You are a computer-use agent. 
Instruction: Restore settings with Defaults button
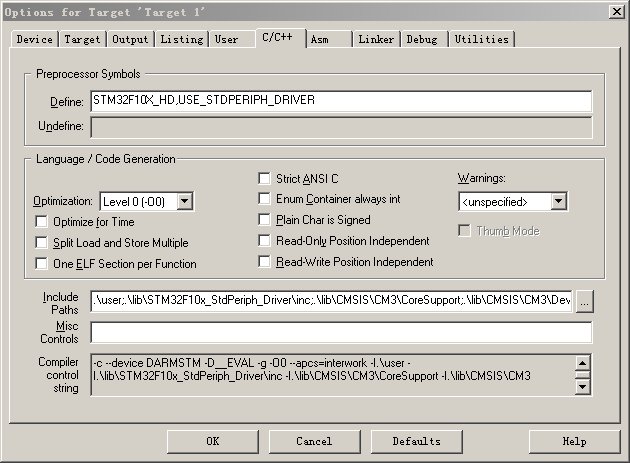[416, 441]
